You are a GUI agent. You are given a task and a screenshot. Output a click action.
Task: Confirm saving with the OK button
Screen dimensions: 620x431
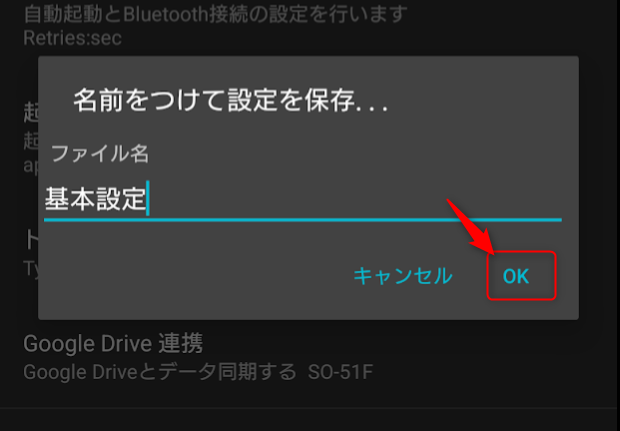[x=516, y=276]
